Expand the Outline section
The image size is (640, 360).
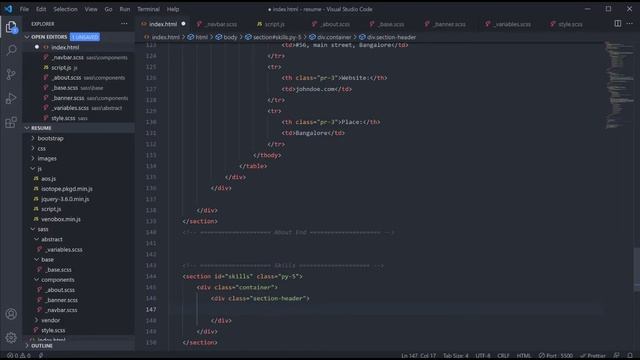coord(42,346)
